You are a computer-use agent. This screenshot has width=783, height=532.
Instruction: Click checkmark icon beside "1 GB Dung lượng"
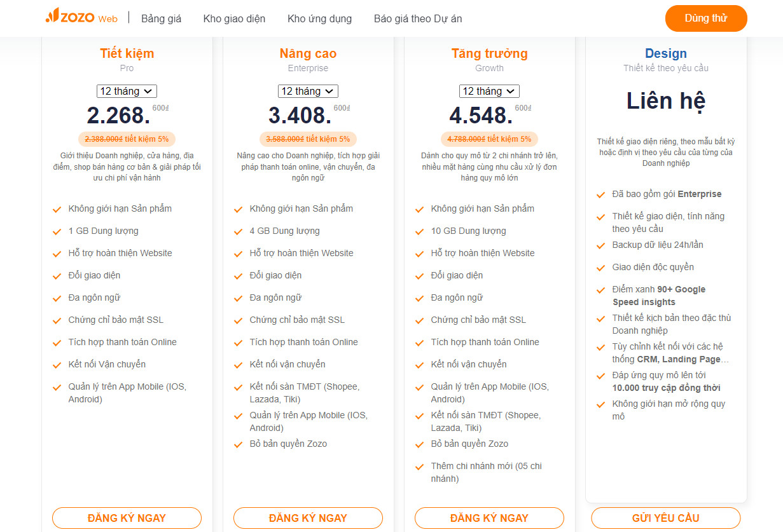click(x=57, y=232)
